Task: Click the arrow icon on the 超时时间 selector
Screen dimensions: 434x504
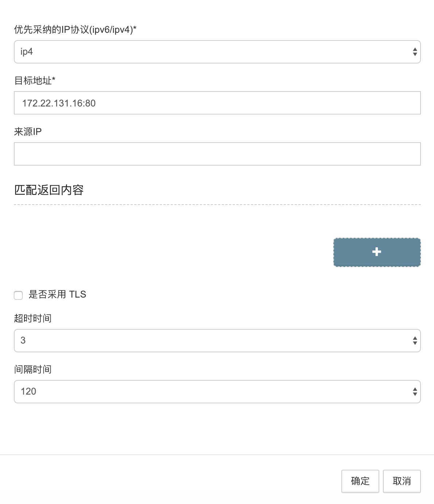Action: tap(415, 341)
